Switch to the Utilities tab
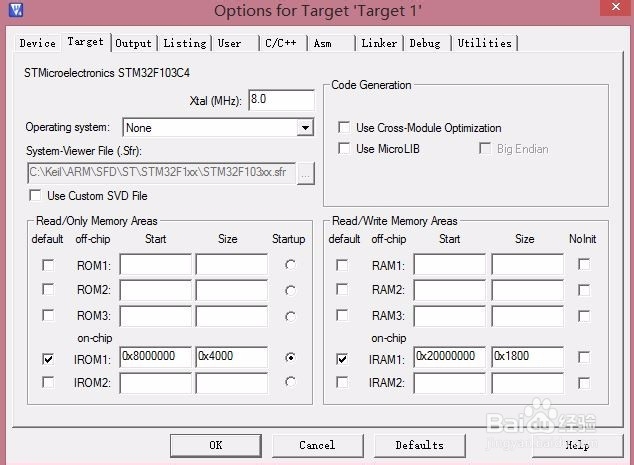This screenshot has width=634, height=465. click(x=485, y=43)
